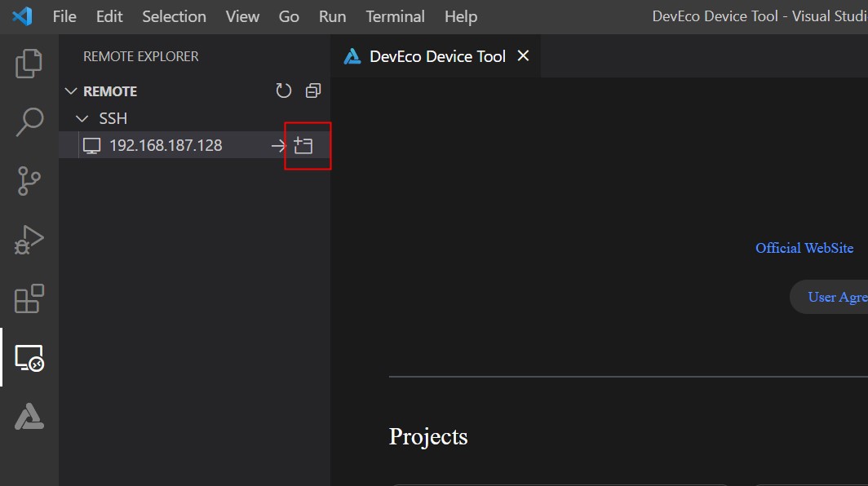Open Source Control view

(29, 181)
